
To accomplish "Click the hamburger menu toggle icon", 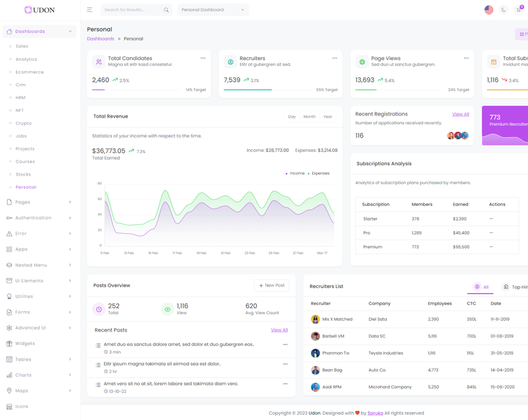I will point(90,10).
